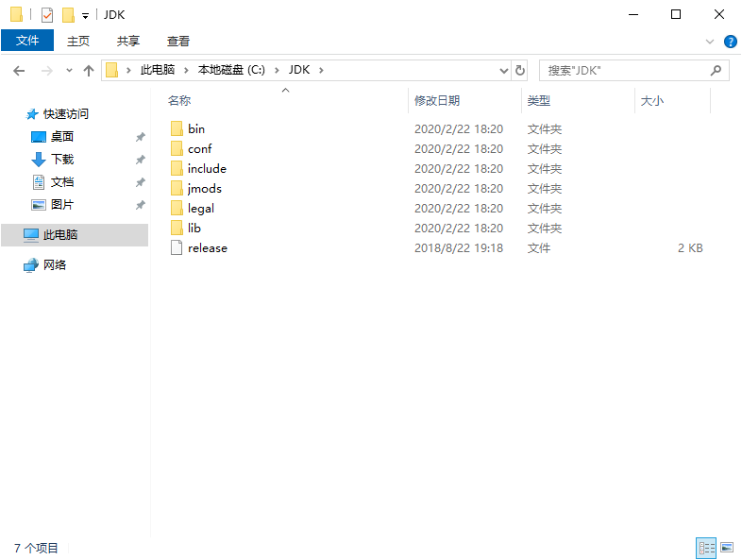The image size is (742, 560).
Task: Click the pin icon next to 图片
Action: coord(140,206)
